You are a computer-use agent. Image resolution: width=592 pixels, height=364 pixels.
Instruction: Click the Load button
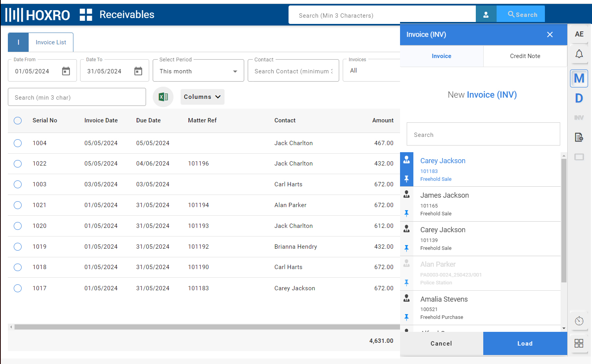tap(525, 344)
